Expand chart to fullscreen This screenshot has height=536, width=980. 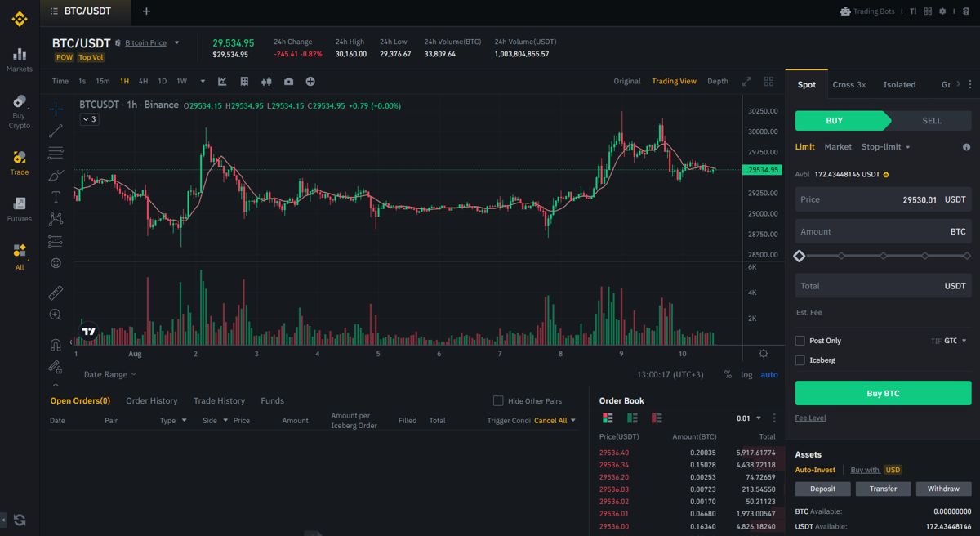[746, 81]
